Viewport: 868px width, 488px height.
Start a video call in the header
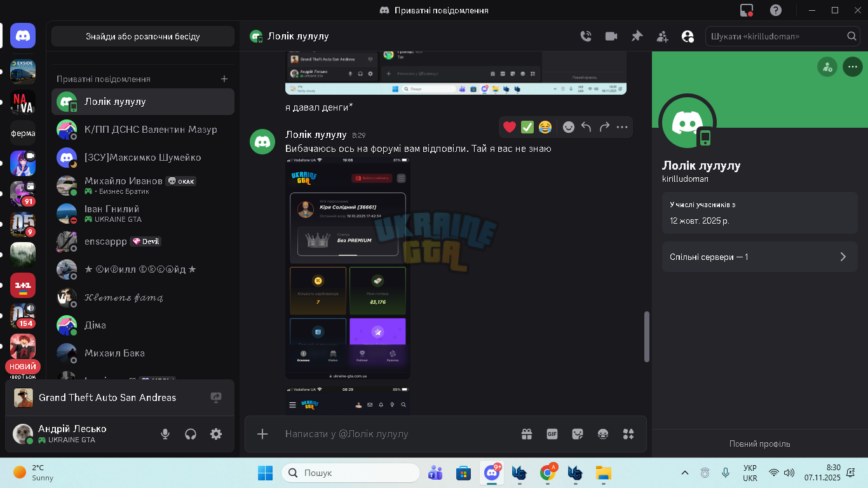pos(611,36)
